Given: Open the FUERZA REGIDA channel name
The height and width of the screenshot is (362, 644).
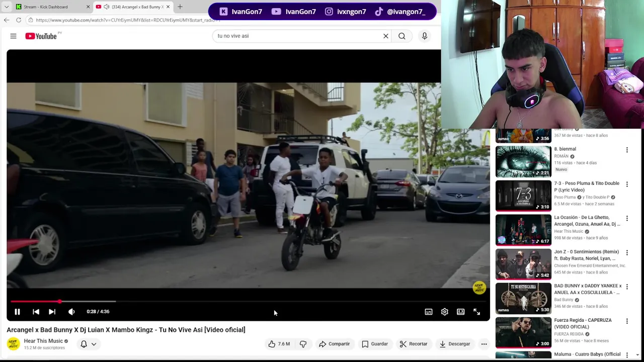Looking at the screenshot, I should point(569,334).
